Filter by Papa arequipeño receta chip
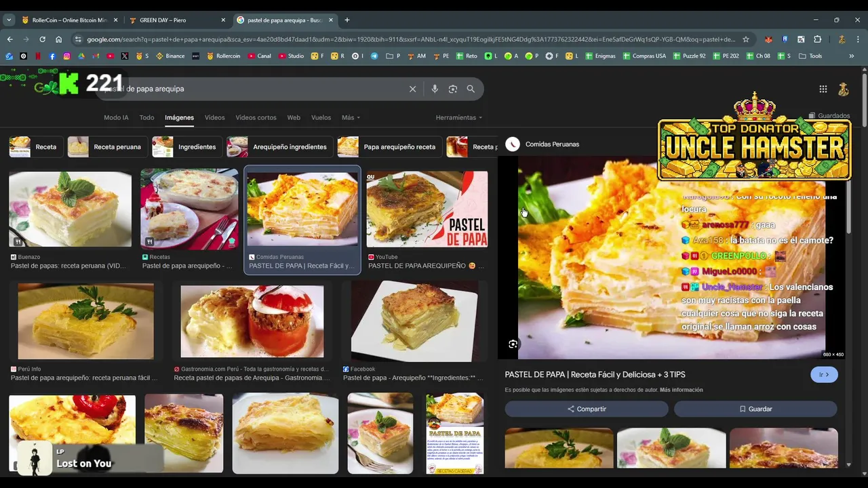 pos(389,146)
